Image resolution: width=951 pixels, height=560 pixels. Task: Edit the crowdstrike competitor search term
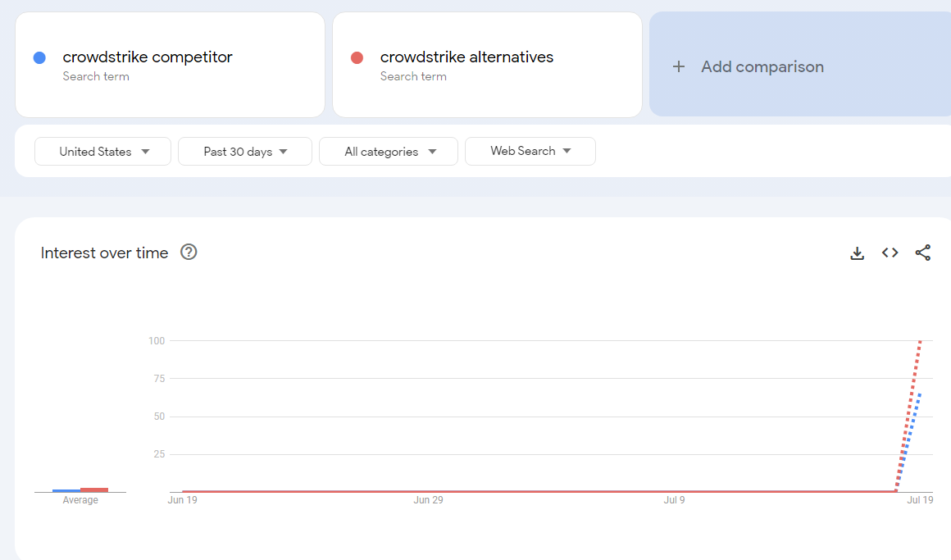(148, 57)
